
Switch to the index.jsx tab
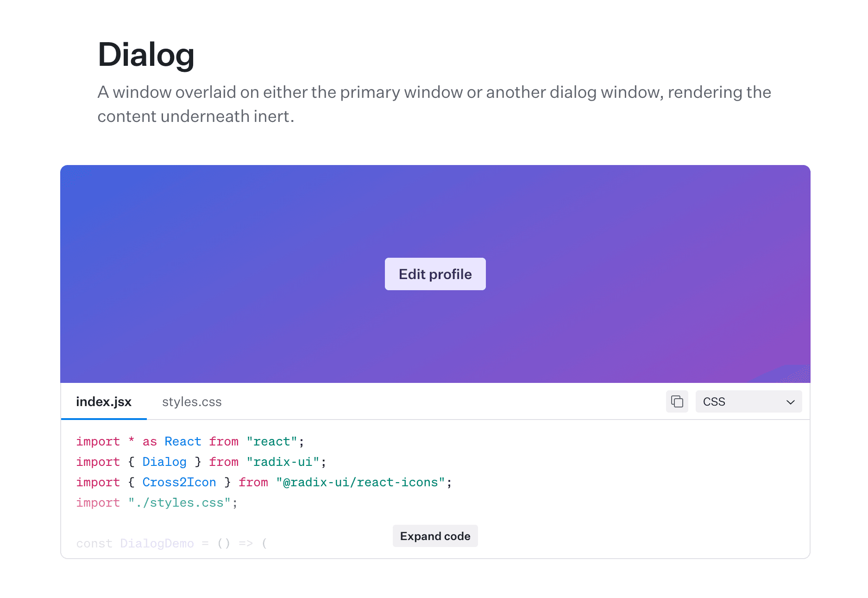104,401
